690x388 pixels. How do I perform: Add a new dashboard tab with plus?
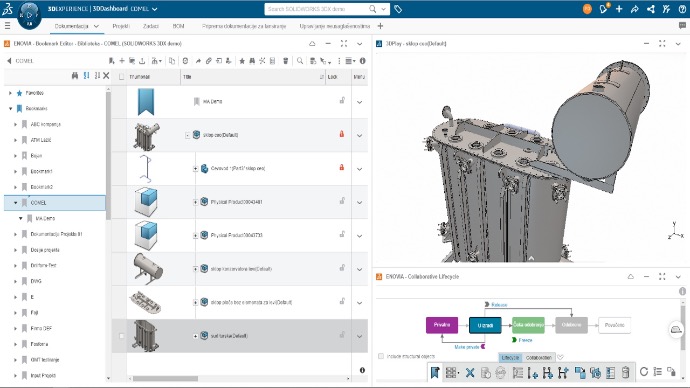point(380,26)
